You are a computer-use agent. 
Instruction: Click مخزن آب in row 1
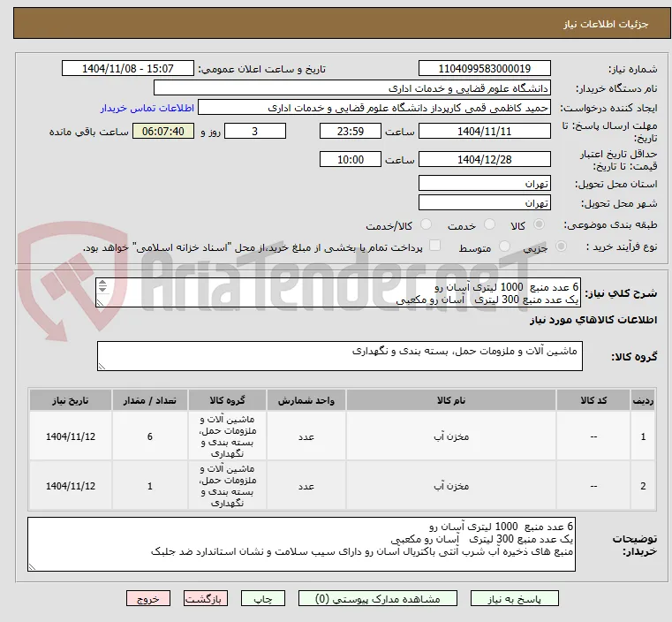pyautogui.click(x=451, y=436)
